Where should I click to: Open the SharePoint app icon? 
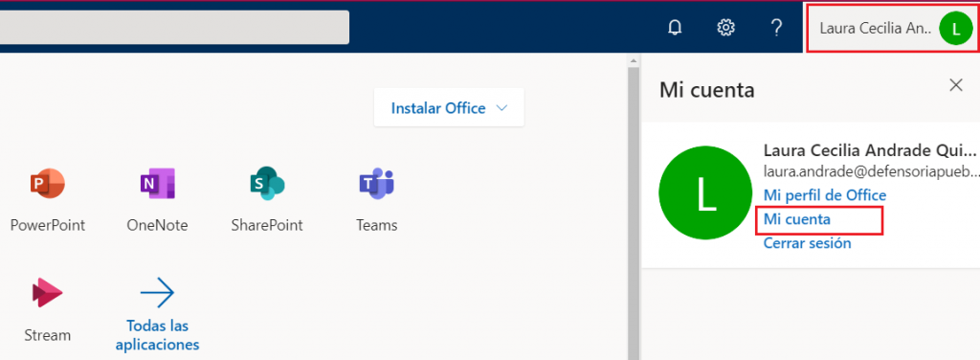(x=267, y=184)
